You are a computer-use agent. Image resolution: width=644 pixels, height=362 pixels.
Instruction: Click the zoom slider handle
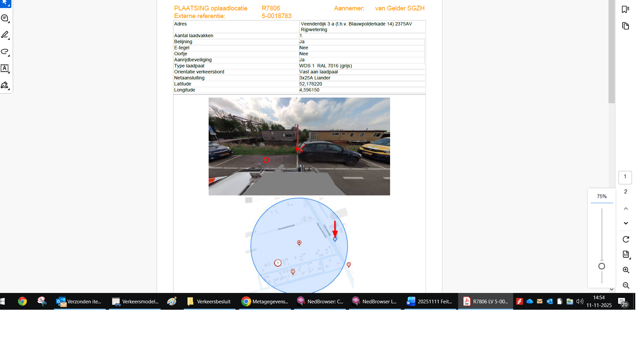(x=602, y=266)
